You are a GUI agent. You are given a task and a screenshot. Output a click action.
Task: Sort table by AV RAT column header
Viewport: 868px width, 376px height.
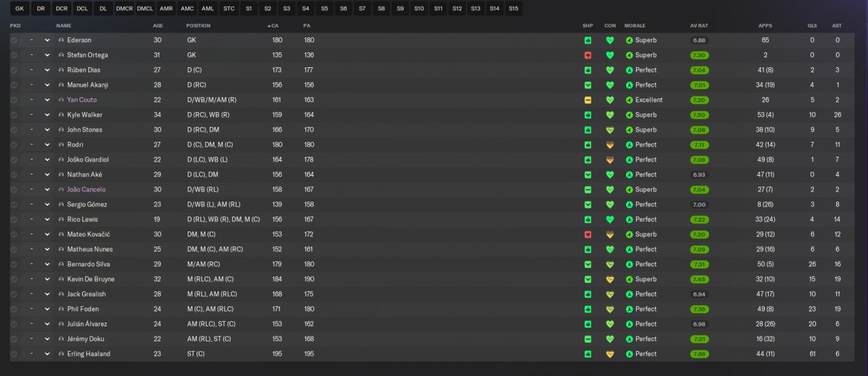pyautogui.click(x=699, y=26)
